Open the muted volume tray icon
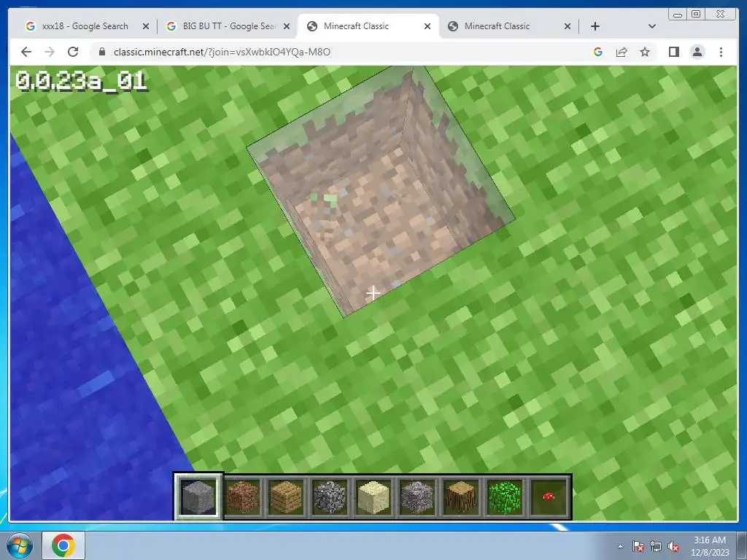The width and height of the screenshot is (747, 560). pyautogui.click(x=673, y=547)
